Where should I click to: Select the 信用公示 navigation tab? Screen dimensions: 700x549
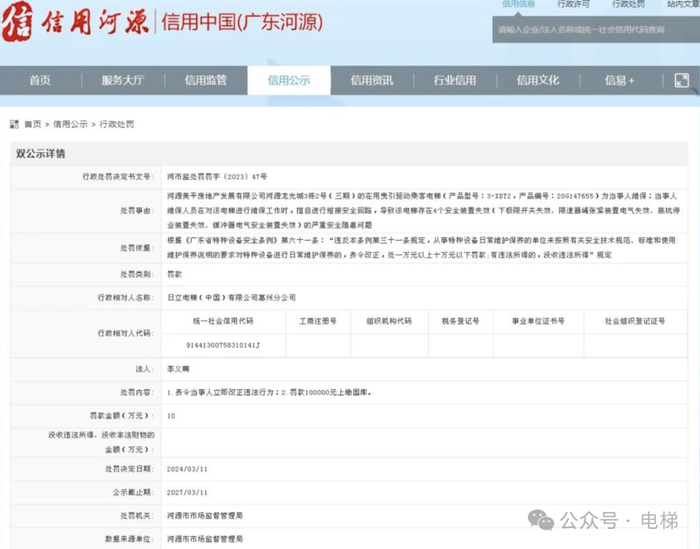click(x=289, y=80)
